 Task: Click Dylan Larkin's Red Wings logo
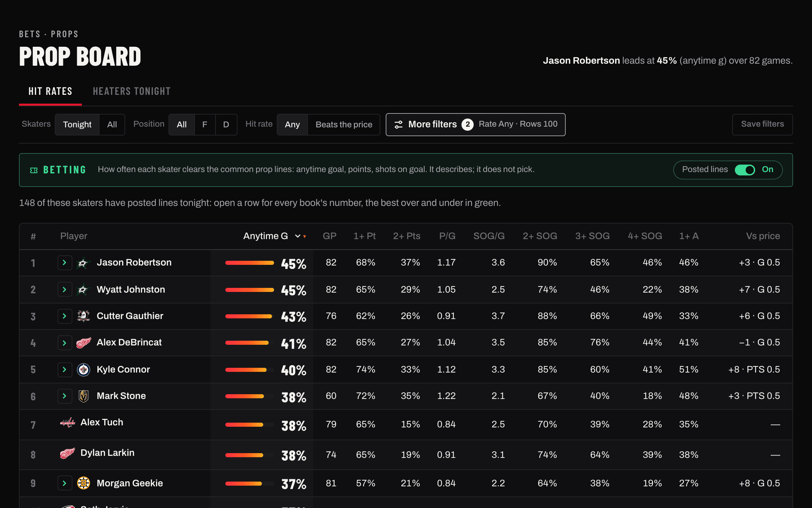[67, 453]
